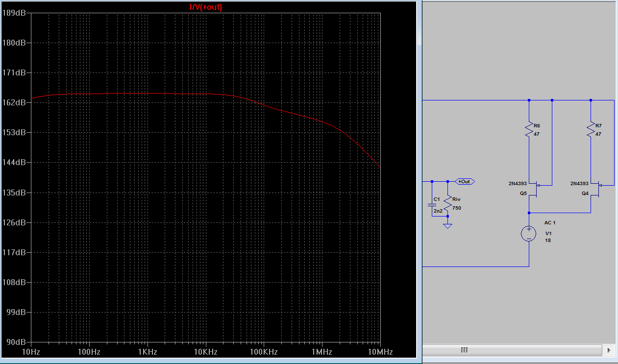Click the 153dB axis label
Viewport: 618px width, 364px height.
coord(14,132)
